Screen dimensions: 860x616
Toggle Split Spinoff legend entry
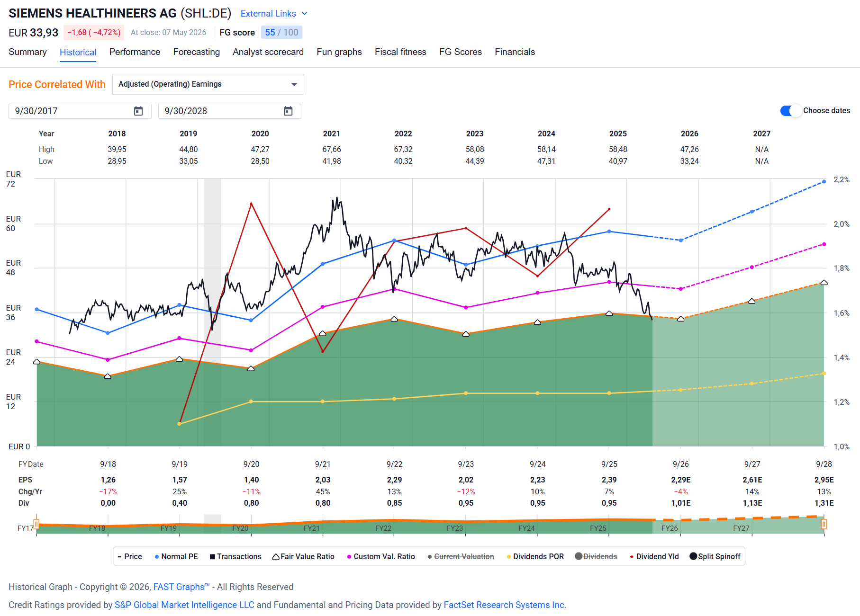[x=715, y=556]
